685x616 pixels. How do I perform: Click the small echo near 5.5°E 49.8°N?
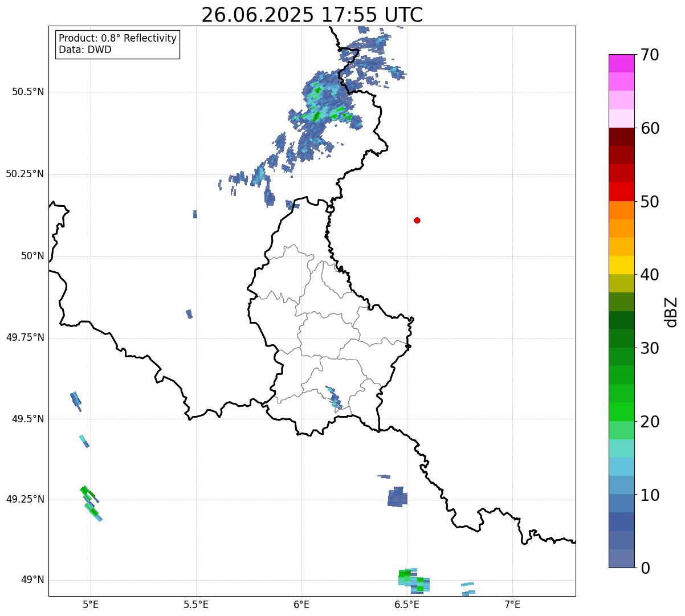[x=189, y=314]
